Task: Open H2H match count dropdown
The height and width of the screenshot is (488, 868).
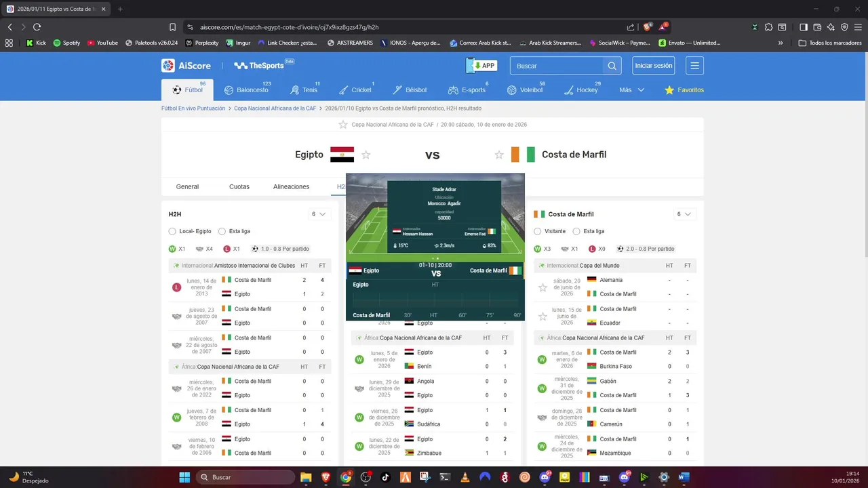Action: (x=319, y=214)
